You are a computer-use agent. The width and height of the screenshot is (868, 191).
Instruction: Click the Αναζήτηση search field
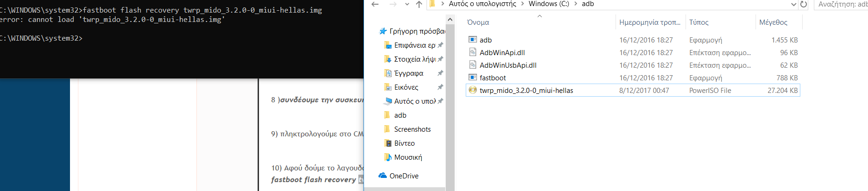[841, 4]
